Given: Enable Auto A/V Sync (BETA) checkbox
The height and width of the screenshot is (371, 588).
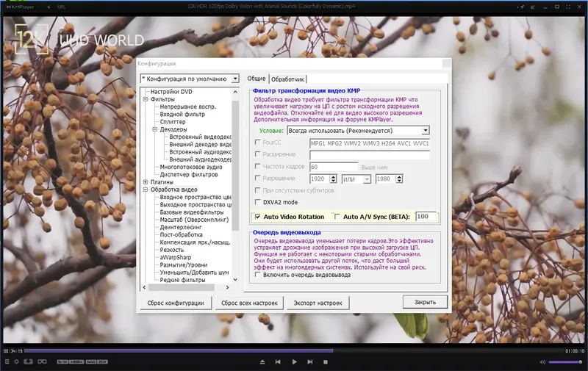Looking at the screenshot, I should 337,217.
